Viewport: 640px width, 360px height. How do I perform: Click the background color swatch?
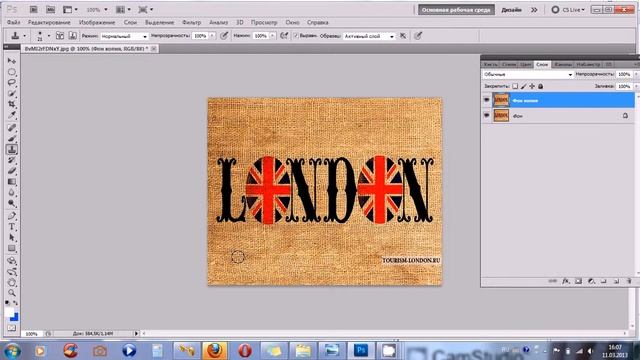tap(15, 317)
